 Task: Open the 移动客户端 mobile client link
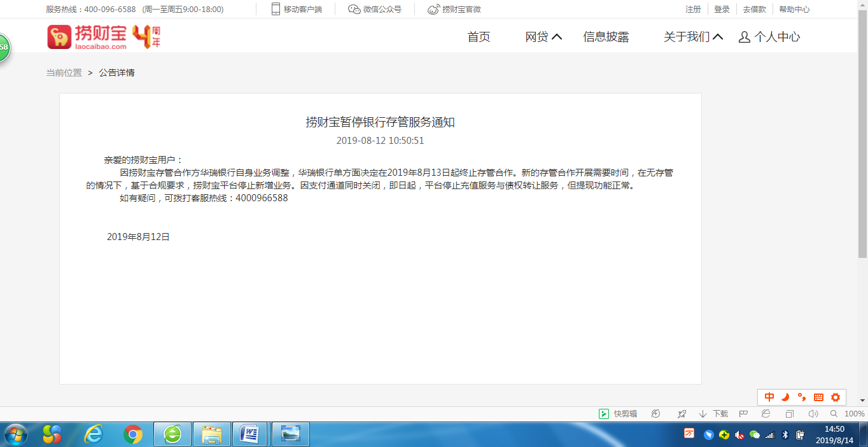(297, 10)
